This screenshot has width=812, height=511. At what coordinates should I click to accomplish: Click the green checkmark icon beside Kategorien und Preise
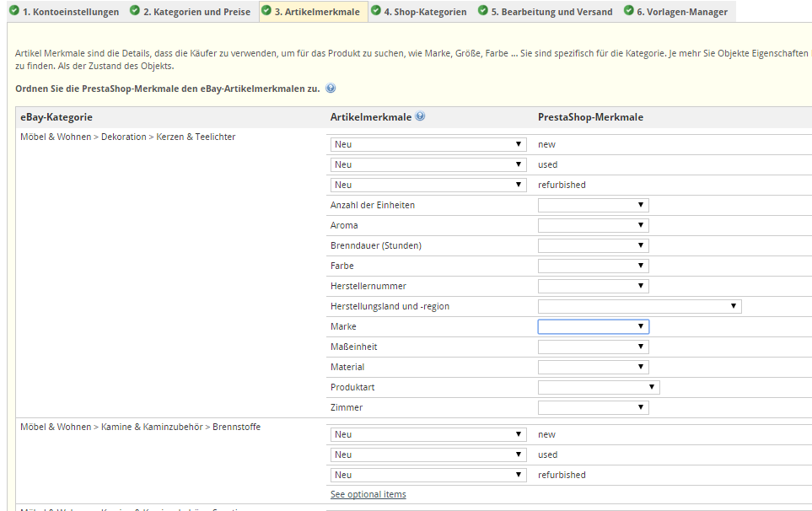point(135,11)
